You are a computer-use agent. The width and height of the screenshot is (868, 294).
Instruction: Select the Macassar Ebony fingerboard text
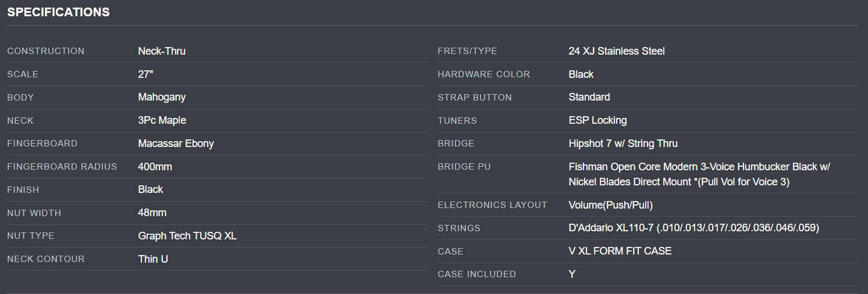pyautogui.click(x=176, y=144)
